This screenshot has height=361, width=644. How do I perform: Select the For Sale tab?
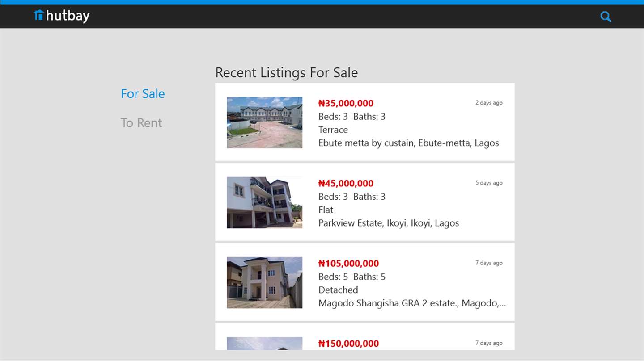(143, 94)
